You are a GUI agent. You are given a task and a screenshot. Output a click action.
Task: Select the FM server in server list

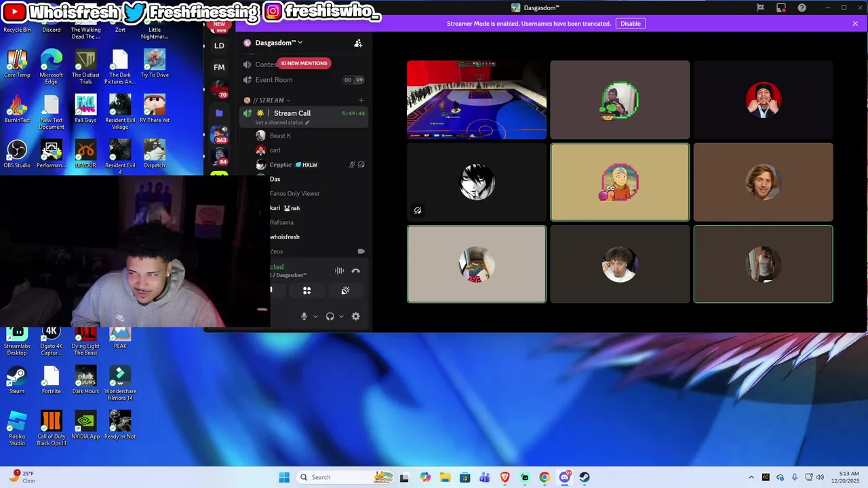tap(219, 67)
